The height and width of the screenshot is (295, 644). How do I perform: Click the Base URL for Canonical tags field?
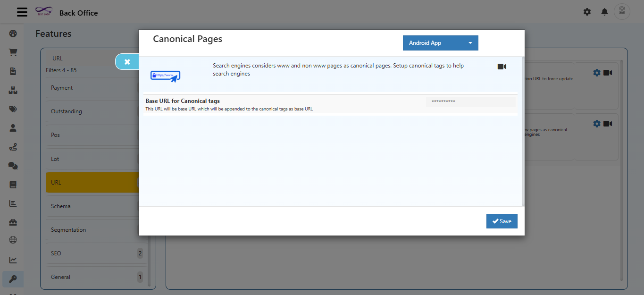[470, 101]
